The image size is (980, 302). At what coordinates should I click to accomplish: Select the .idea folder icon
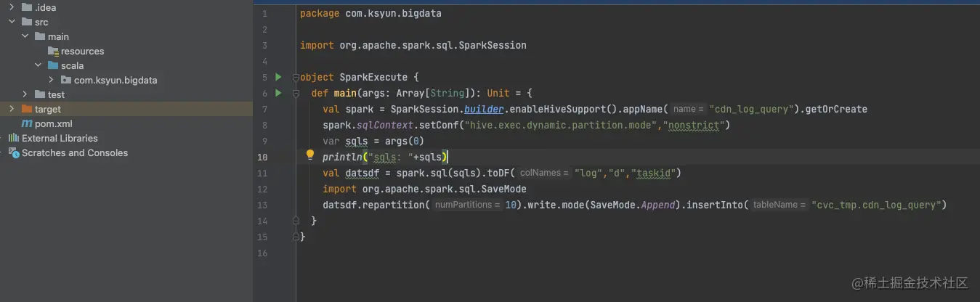pyautogui.click(x=27, y=7)
